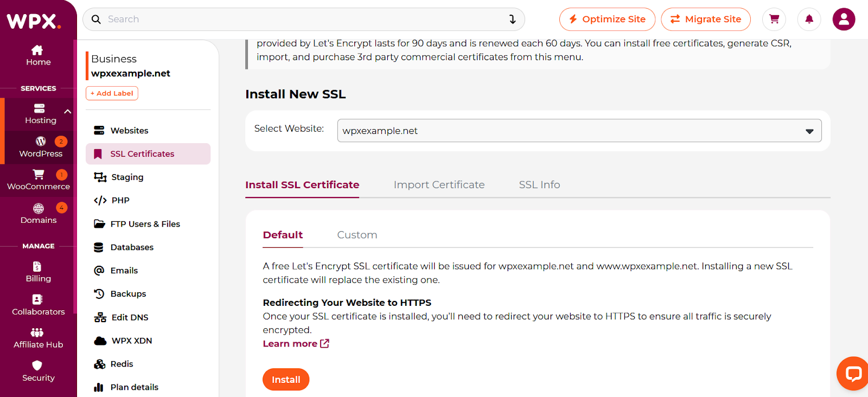Click the wpxexample.net domain name text
The image size is (868, 397).
[x=131, y=73]
